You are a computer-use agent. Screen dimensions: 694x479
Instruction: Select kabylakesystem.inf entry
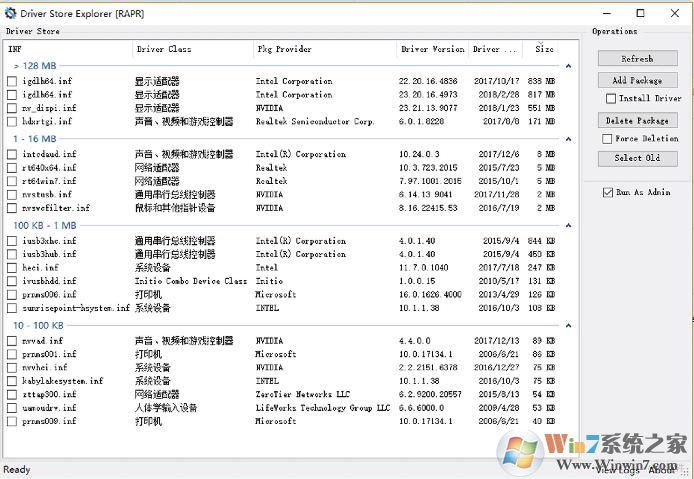[x=62, y=381]
